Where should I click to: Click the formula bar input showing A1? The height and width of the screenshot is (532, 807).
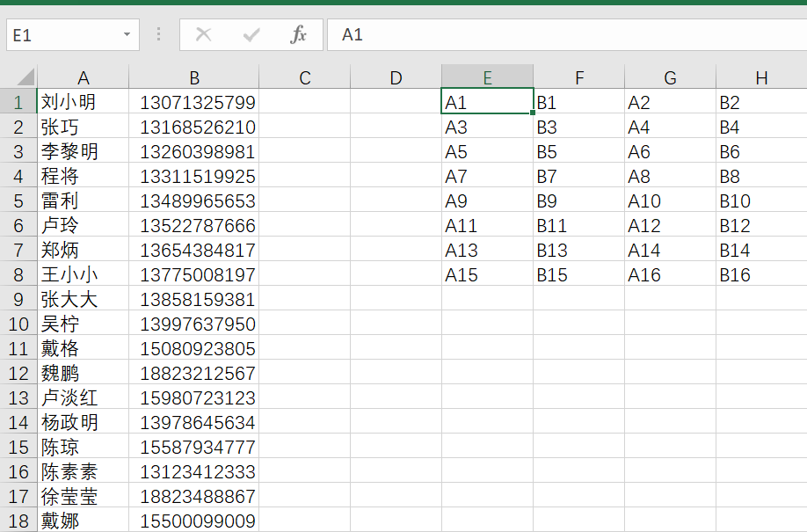(x=563, y=35)
